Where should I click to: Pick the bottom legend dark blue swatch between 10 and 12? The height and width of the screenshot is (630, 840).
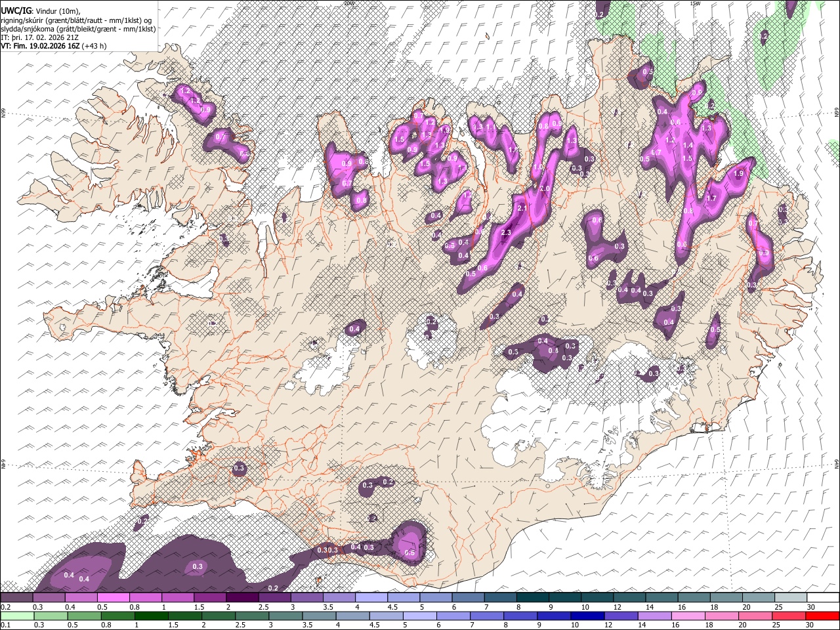pyautogui.click(x=586, y=616)
